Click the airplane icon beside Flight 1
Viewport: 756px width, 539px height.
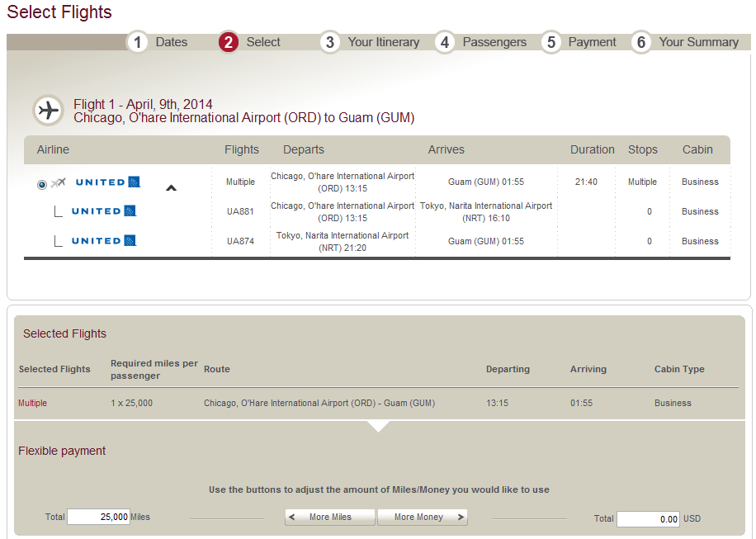(x=49, y=110)
